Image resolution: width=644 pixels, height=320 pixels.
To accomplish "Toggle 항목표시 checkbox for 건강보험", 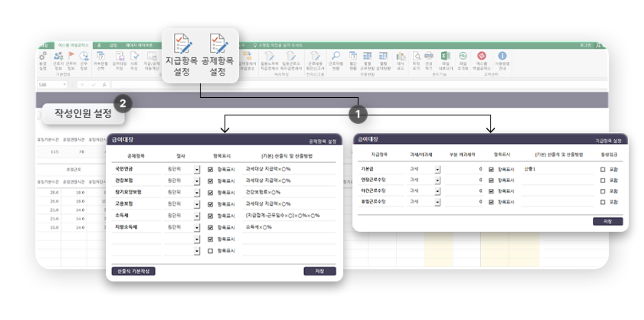I will [x=210, y=181].
